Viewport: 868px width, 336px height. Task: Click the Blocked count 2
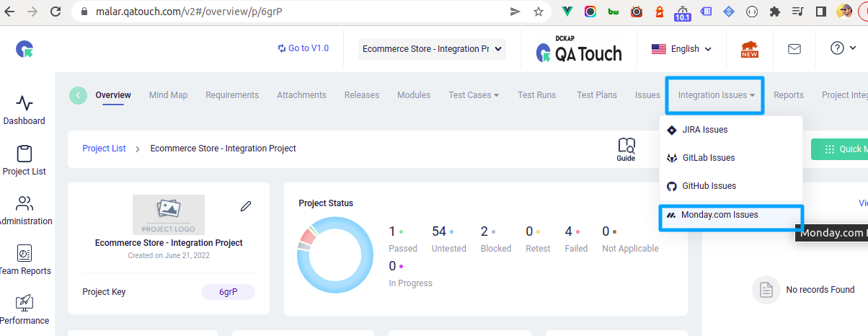click(x=484, y=231)
